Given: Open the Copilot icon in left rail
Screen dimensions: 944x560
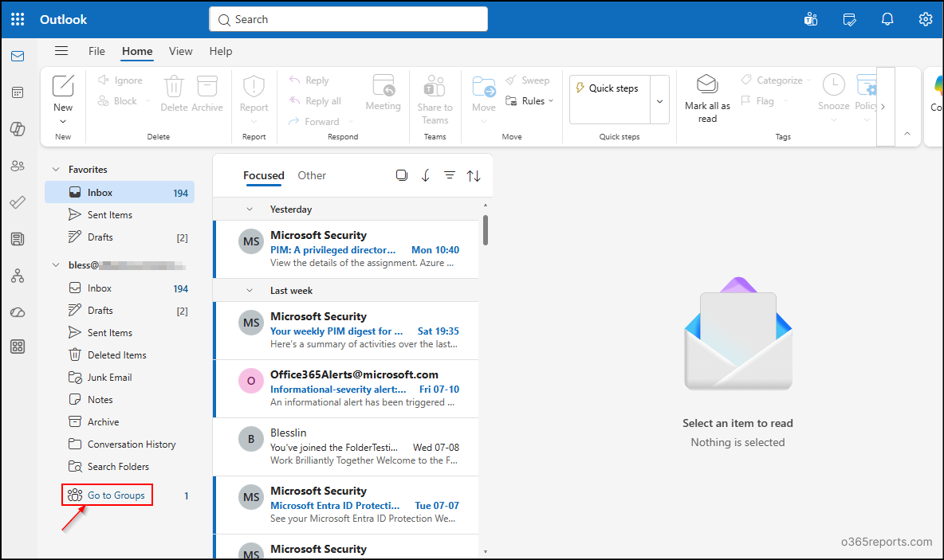Looking at the screenshot, I should point(18,129).
